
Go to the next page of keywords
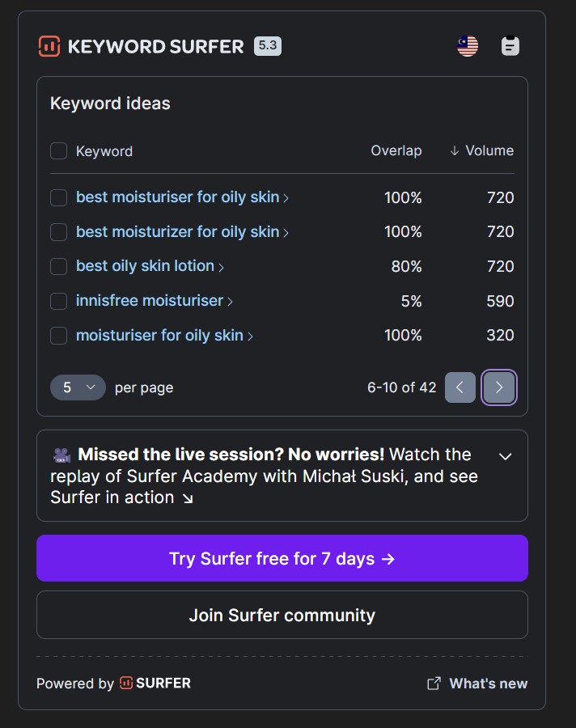499,387
